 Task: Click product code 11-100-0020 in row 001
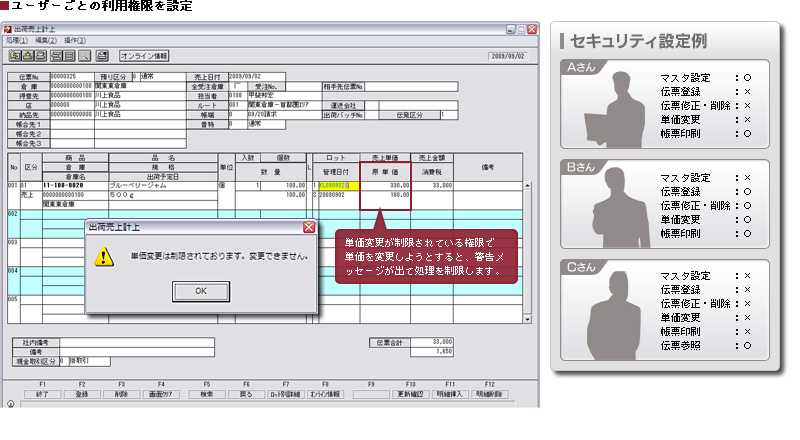click(x=75, y=186)
